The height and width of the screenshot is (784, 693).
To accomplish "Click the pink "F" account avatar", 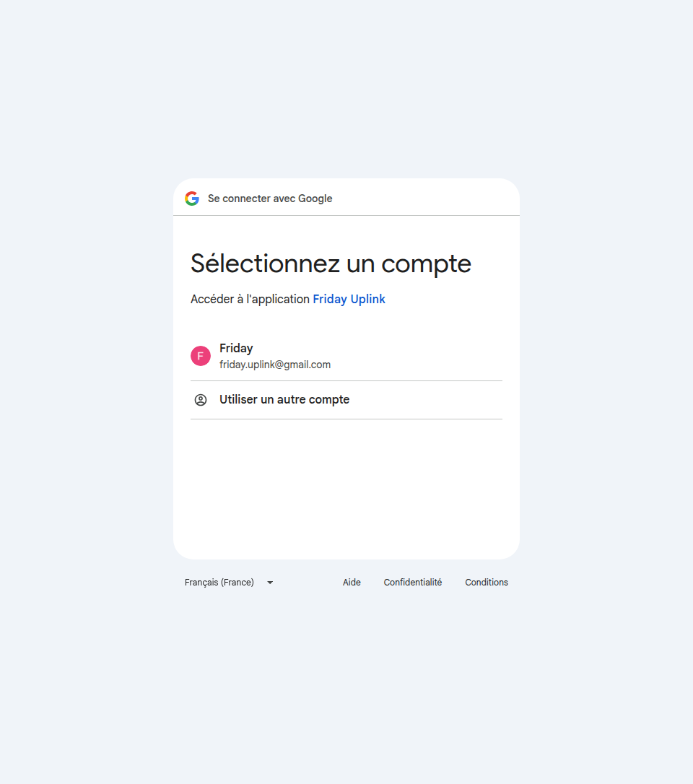I will 201,356.
